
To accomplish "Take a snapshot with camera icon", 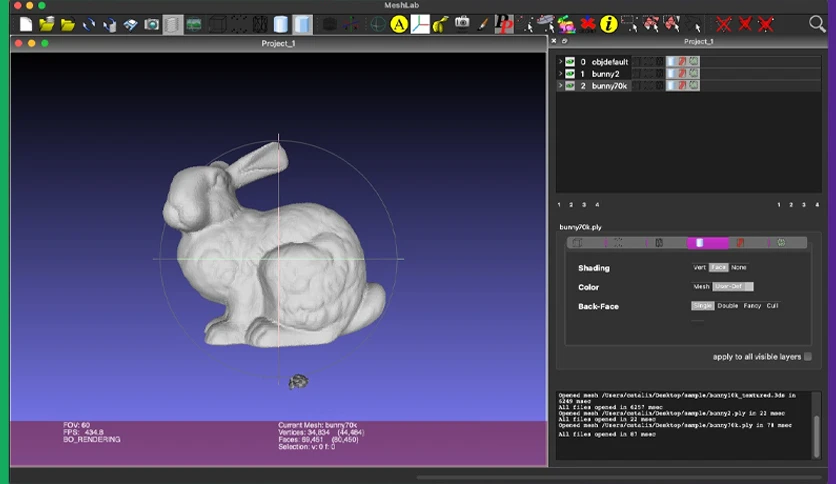I will (x=151, y=25).
